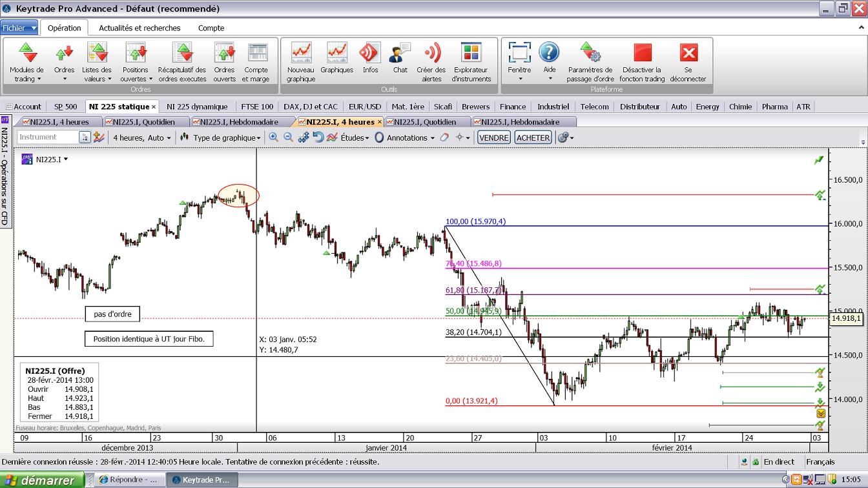Click the ACHETER button
Image resolution: width=868 pixels, height=488 pixels.
click(533, 137)
